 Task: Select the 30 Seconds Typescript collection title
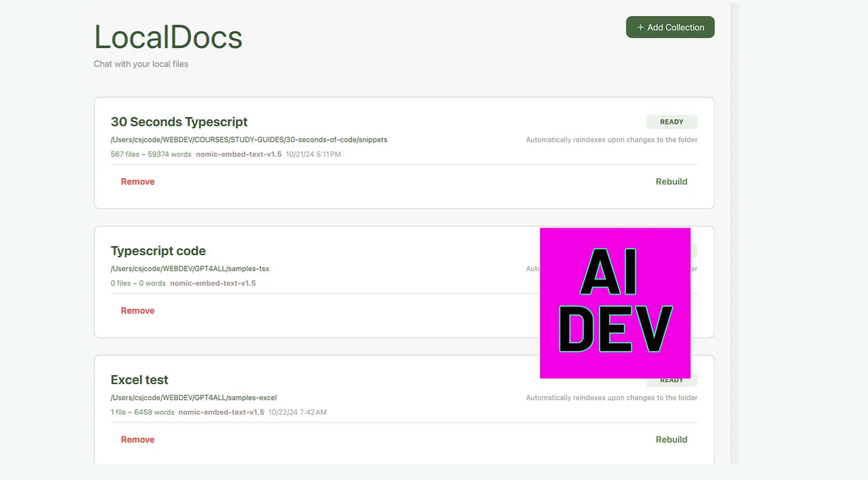(x=178, y=121)
